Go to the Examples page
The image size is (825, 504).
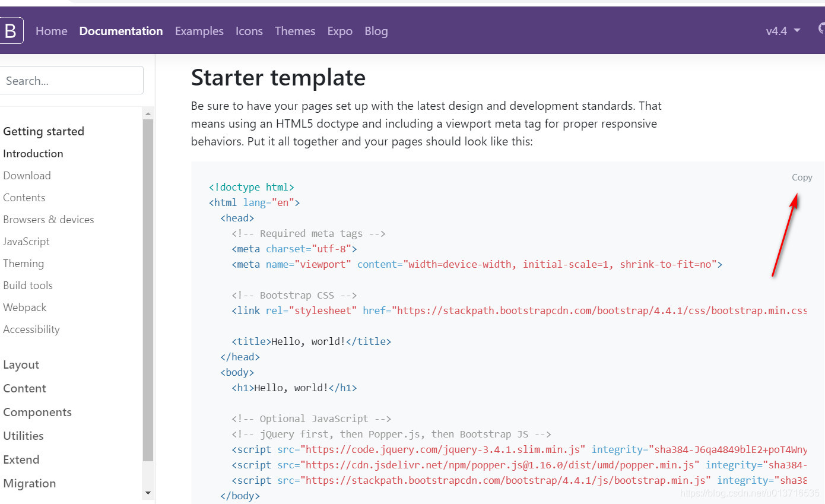[x=199, y=31]
